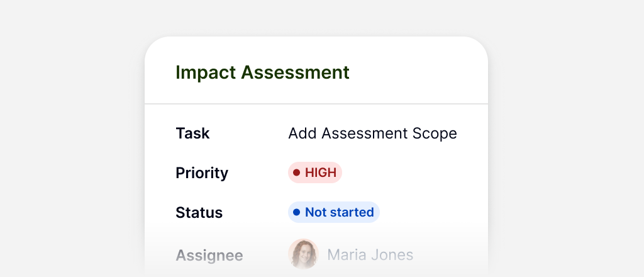Open the HIGH priority badge
This screenshot has width=644, height=277.
tap(315, 172)
